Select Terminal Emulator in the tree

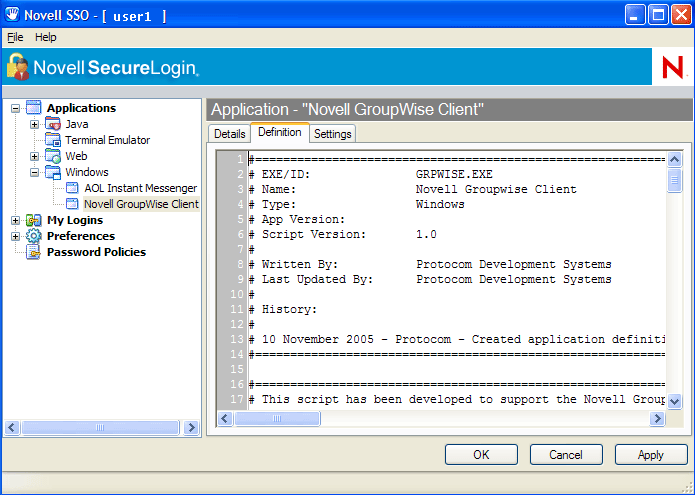(x=108, y=140)
